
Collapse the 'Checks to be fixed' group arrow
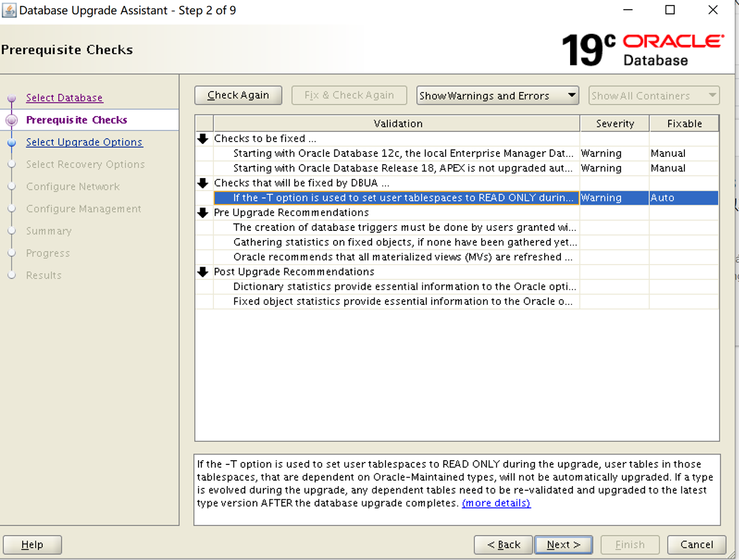203,139
